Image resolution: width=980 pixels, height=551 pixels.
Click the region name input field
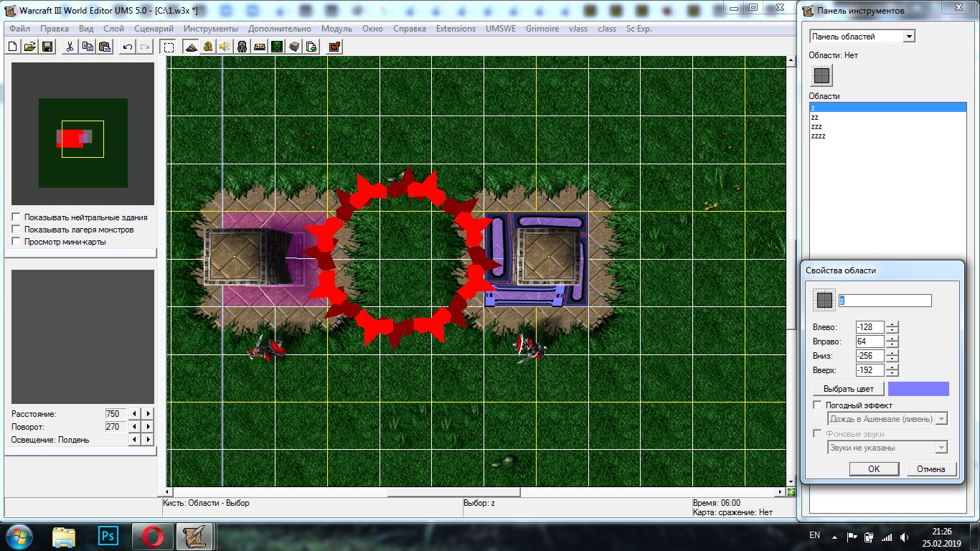tap(885, 301)
